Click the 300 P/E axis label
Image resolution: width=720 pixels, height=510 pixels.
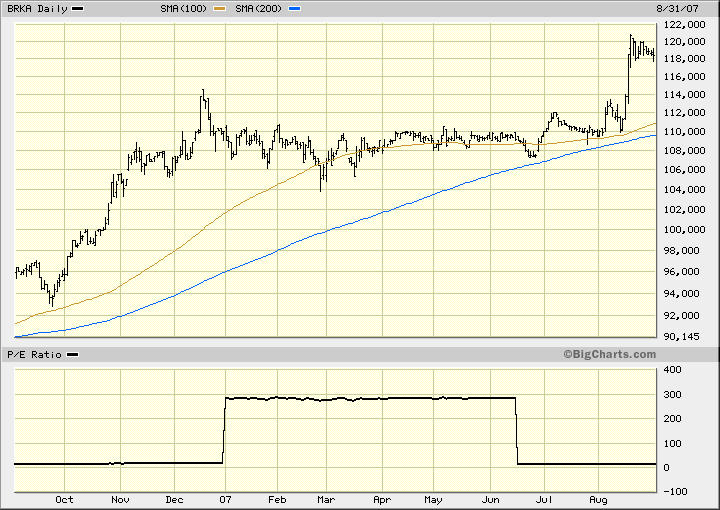[673, 395]
